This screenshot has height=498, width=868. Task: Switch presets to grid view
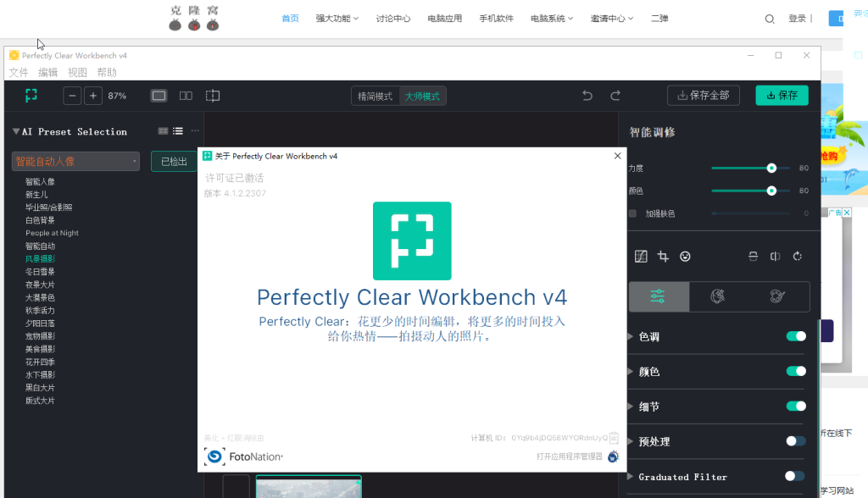tap(163, 131)
